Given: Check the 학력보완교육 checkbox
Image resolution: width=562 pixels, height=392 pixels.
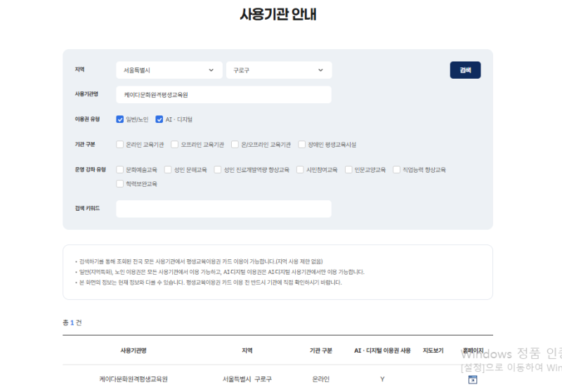Looking at the screenshot, I should pyautogui.click(x=119, y=184).
